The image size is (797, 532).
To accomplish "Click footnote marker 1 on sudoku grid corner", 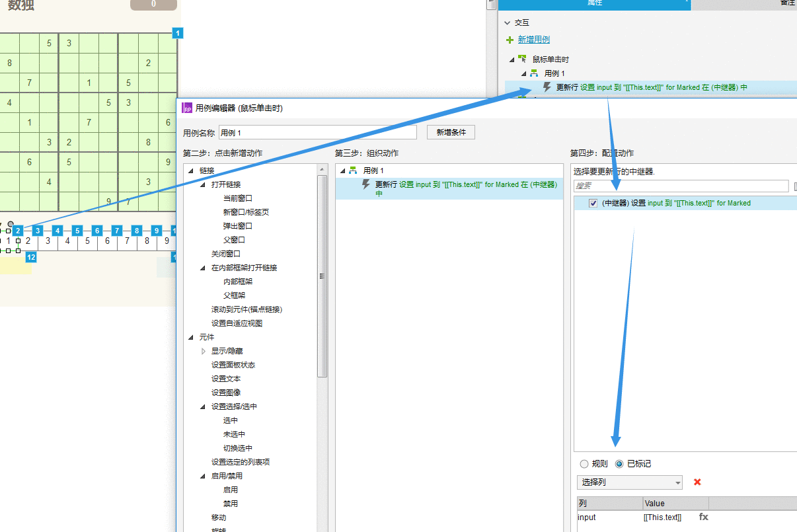I will tap(177, 33).
